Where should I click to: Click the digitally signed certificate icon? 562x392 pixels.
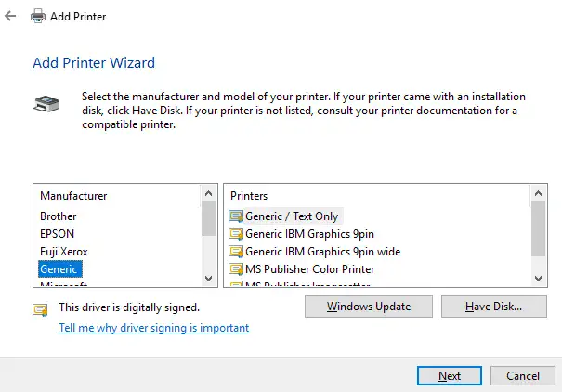tap(40, 310)
